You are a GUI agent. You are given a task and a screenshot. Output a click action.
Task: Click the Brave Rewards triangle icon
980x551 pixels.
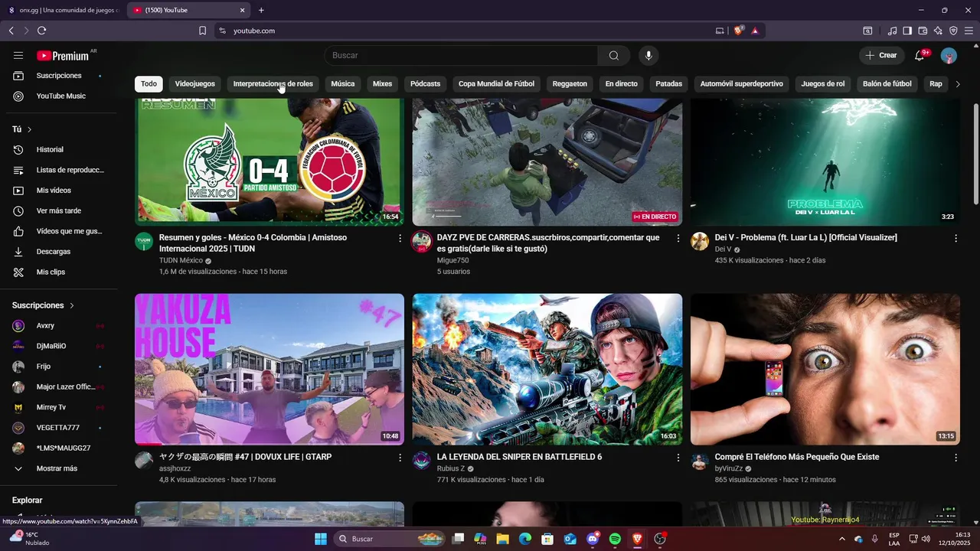tap(755, 31)
